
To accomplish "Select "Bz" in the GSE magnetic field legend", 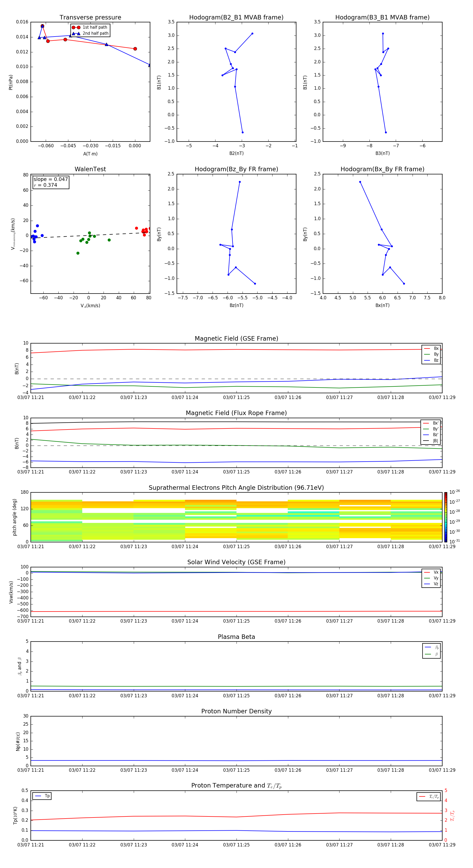I will point(431,360).
